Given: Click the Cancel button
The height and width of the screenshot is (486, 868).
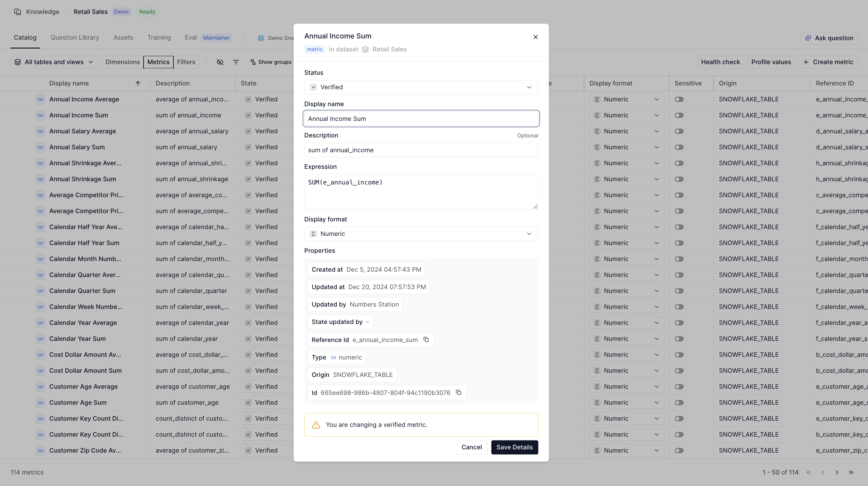Looking at the screenshot, I should (x=472, y=447).
